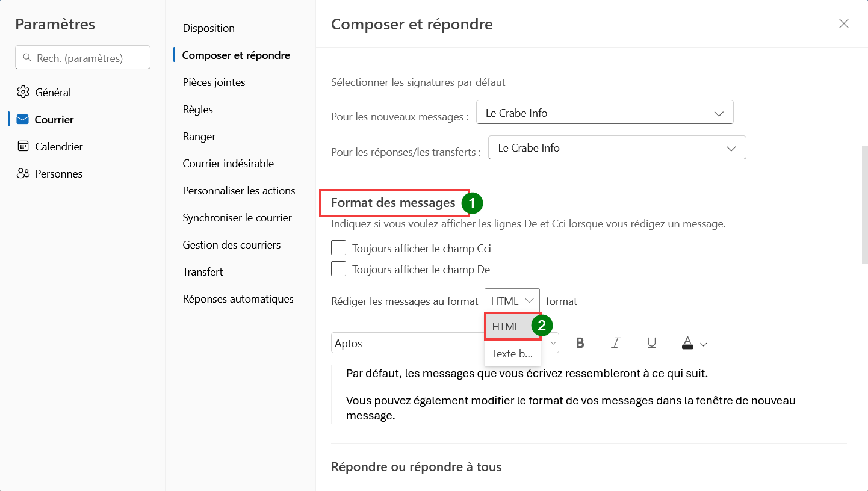Screen dimensions: 868x491
Task: Check Toujours afficher le champ De
Action: [x=339, y=269]
